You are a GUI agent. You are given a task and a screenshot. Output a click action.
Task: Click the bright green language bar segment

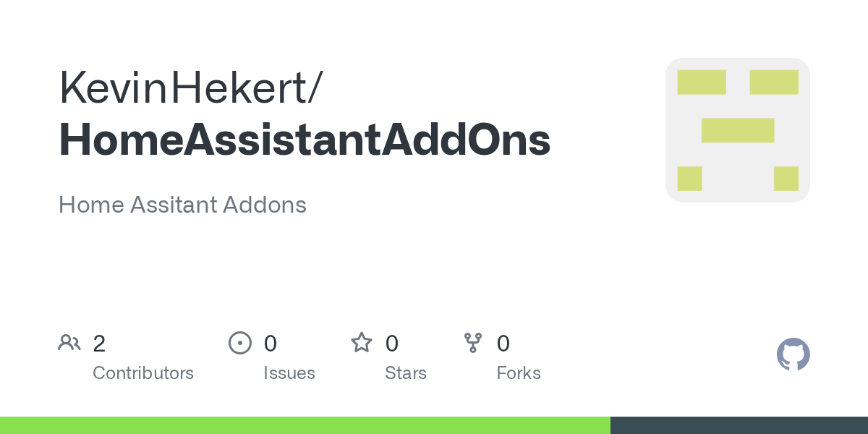(305, 425)
